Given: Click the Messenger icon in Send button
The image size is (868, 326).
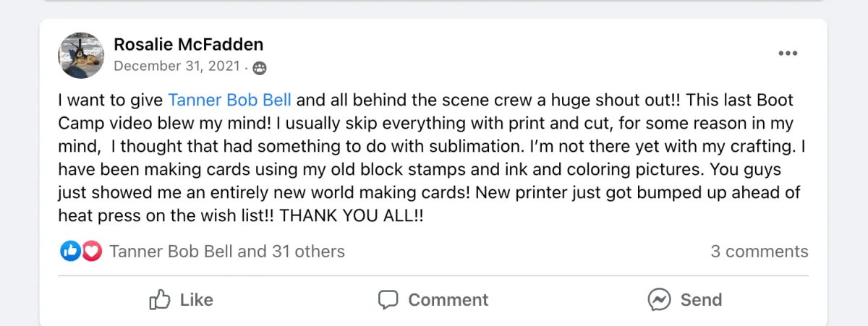Looking at the screenshot, I should [x=658, y=299].
